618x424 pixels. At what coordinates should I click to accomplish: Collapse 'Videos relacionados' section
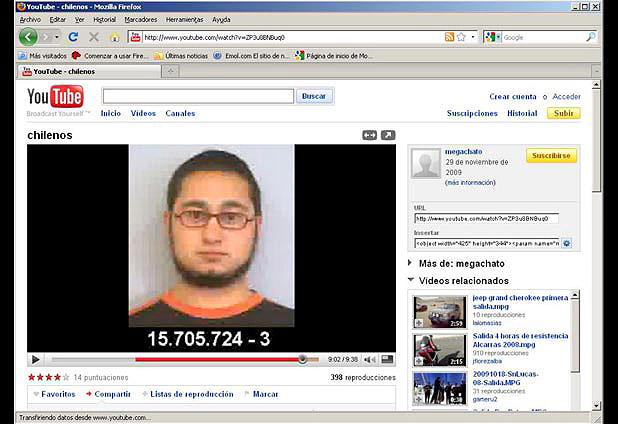click(411, 281)
